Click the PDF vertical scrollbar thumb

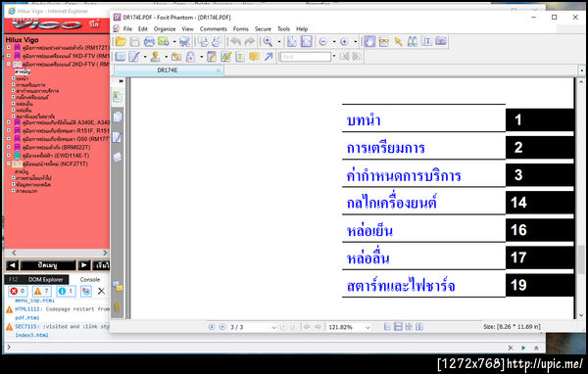581,259
